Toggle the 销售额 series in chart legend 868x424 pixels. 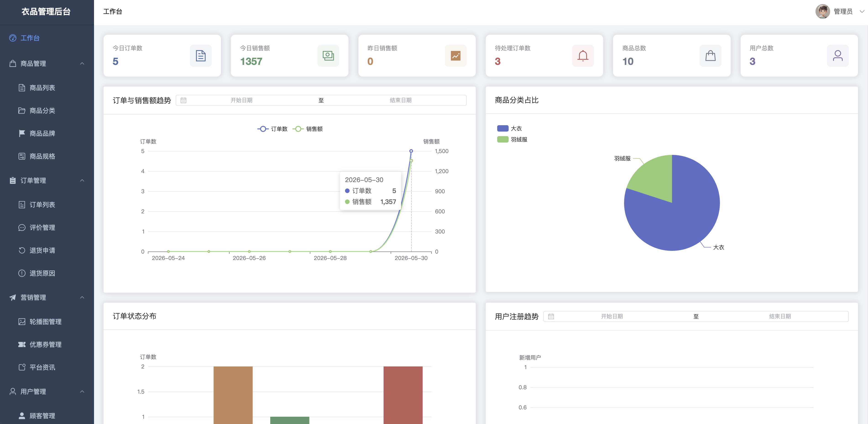[x=308, y=129]
